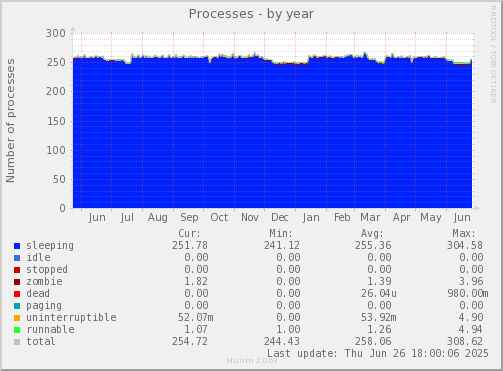
Task: Click the 'Mar' x-axis month label
Action: (370, 218)
